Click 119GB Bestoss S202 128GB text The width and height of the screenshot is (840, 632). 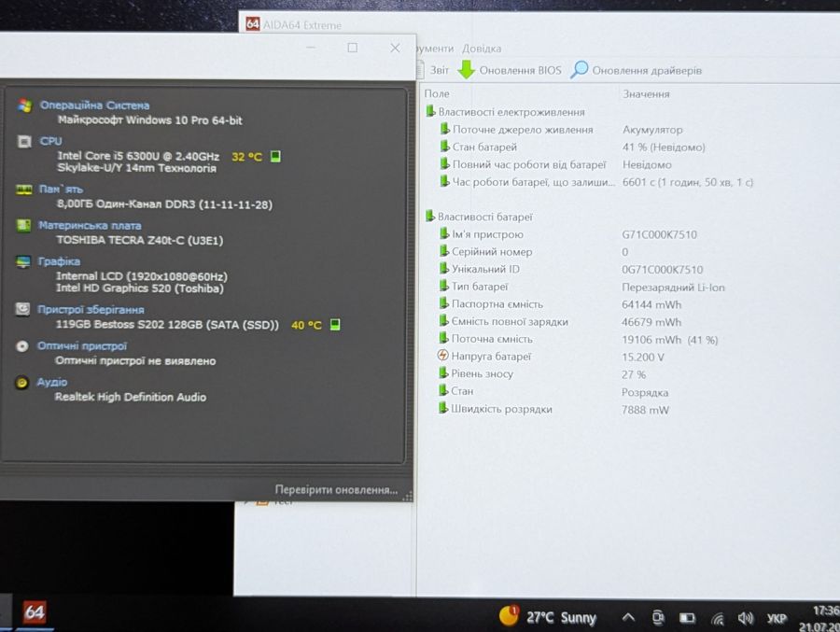click(167, 324)
